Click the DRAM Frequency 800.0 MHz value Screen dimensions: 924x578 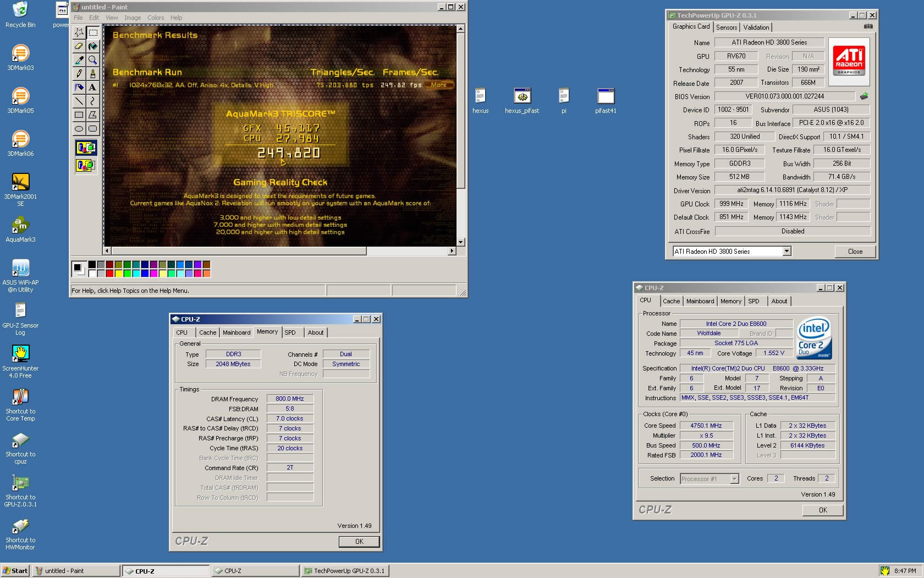pos(290,399)
